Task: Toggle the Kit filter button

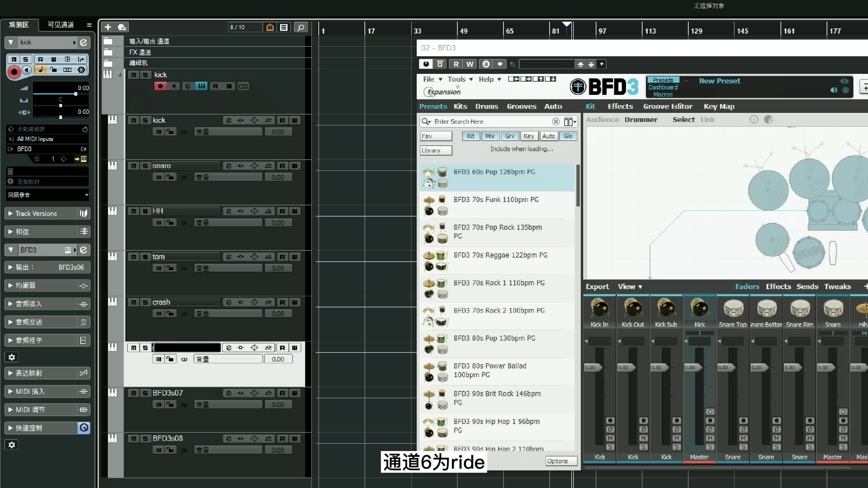Action: point(471,136)
